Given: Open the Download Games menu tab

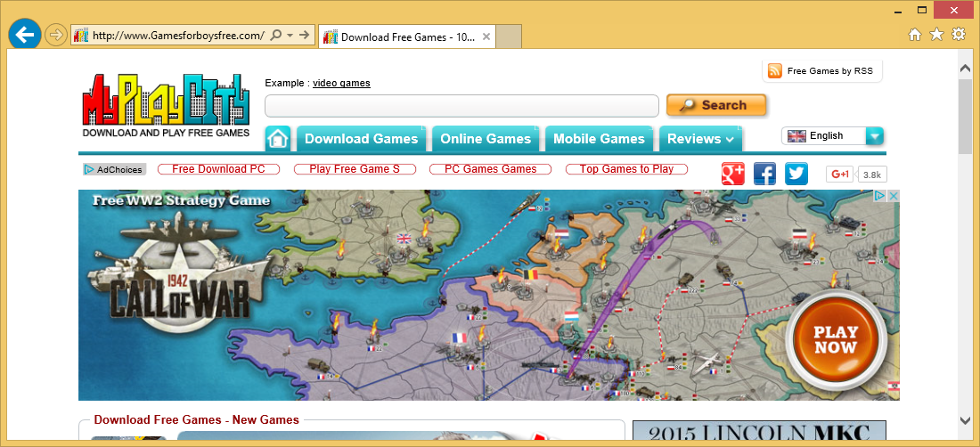Looking at the screenshot, I should [361, 139].
